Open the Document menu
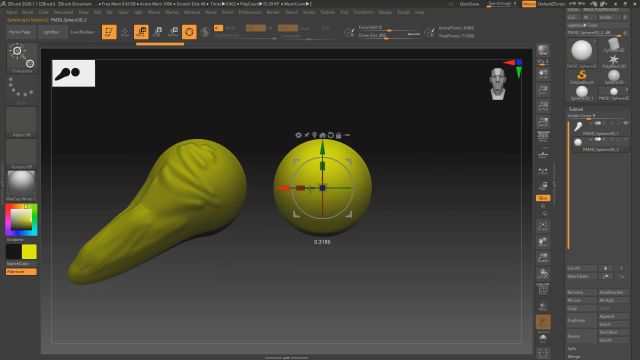This screenshot has height=360, width=640. (x=63, y=12)
